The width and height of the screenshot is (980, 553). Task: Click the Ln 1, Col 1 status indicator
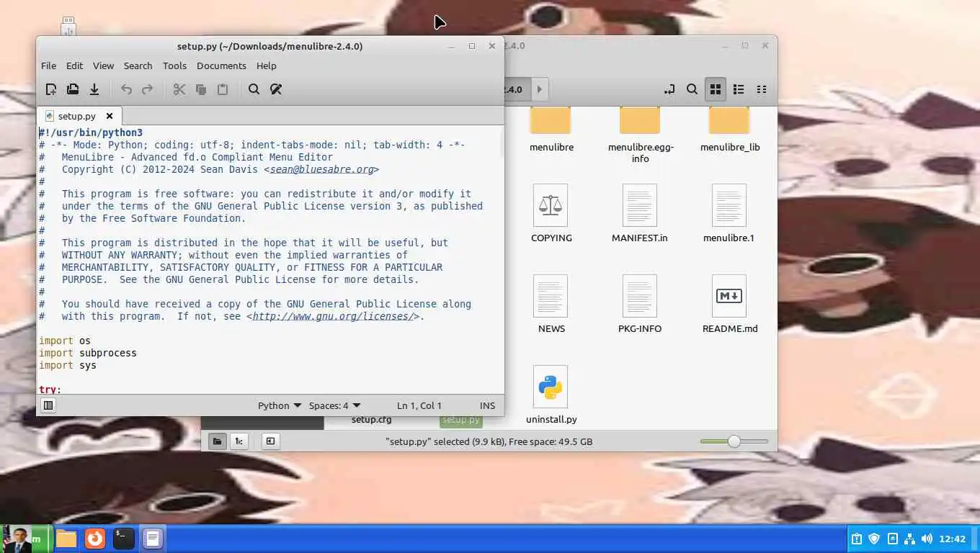(419, 405)
